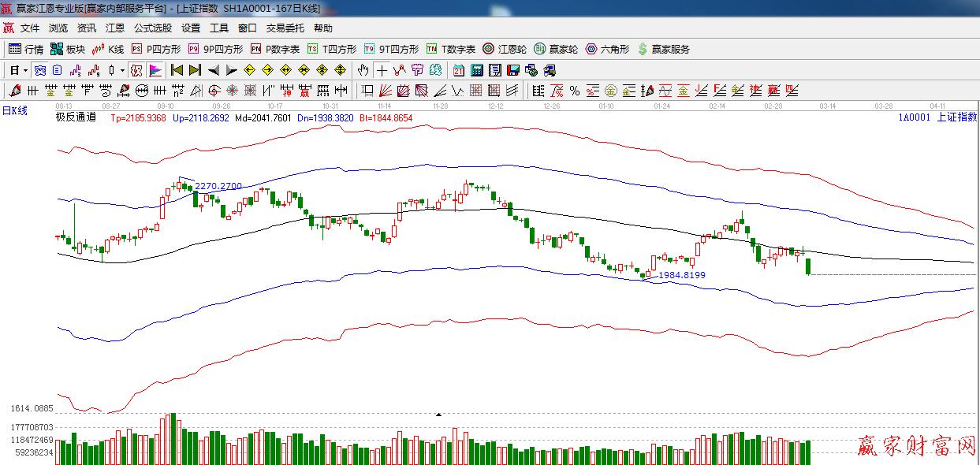Screen dimensions: 980x465
Task: Click the 行情 market quotes button
Action: pyautogui.click(x=26, y=49)
